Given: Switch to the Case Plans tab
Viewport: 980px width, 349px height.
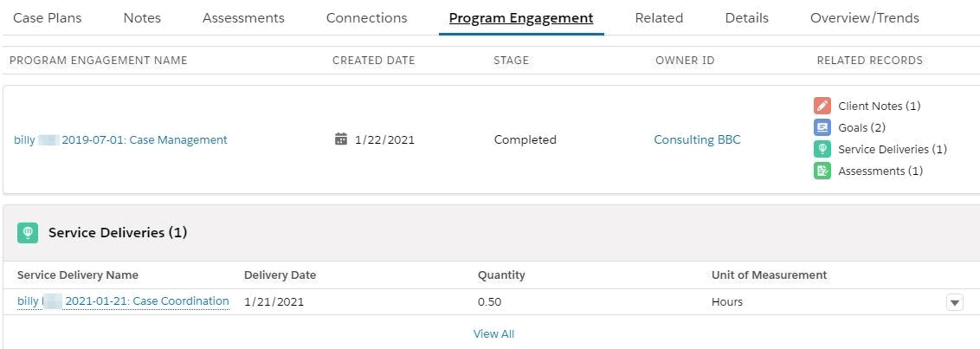Looking at the screenshot, I should tap(47, 18).
